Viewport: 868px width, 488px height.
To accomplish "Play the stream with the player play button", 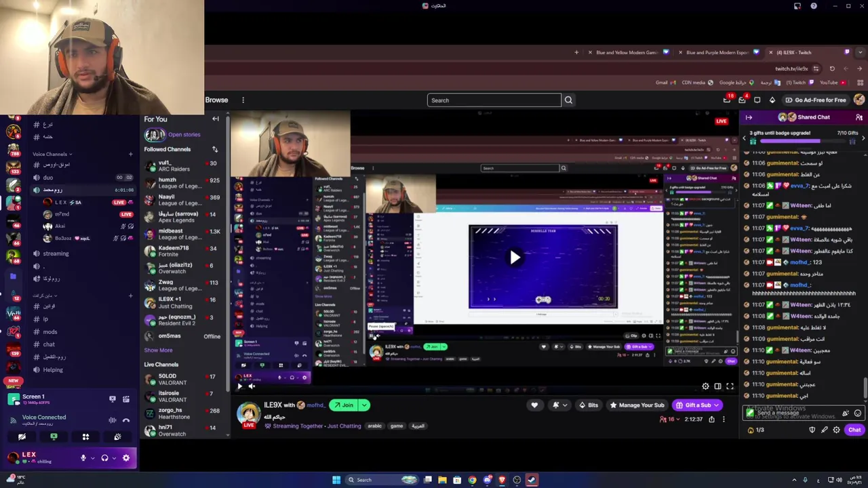I will (239, 386).
